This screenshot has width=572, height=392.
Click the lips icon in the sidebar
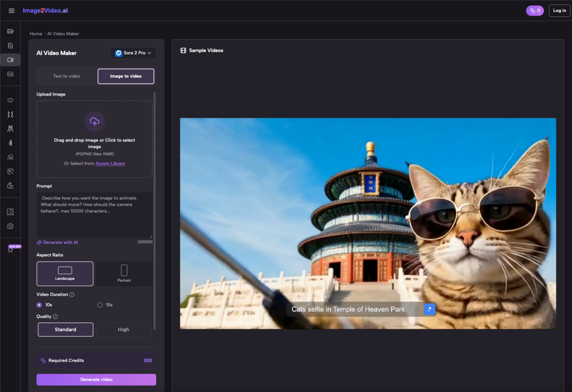tap(10, 101)
